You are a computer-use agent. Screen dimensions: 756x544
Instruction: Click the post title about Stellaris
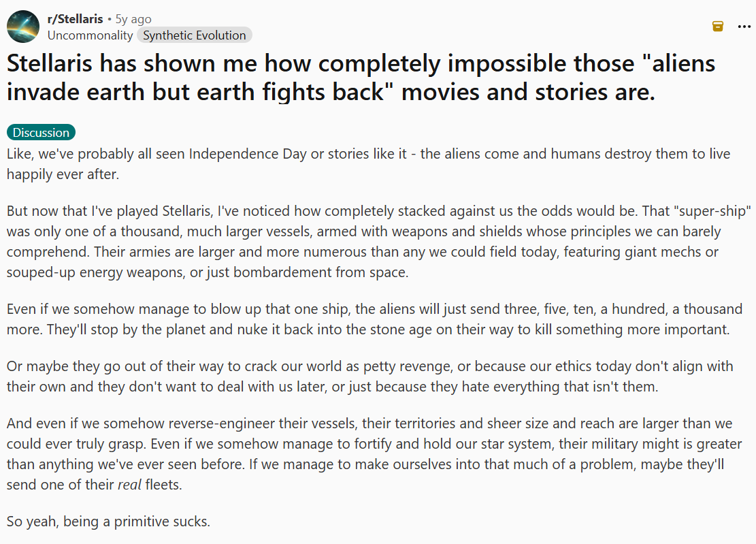click(361, 77)
